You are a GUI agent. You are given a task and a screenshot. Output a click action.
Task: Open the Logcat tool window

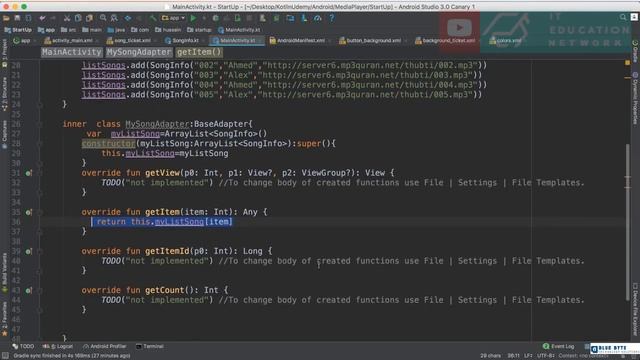57,346
